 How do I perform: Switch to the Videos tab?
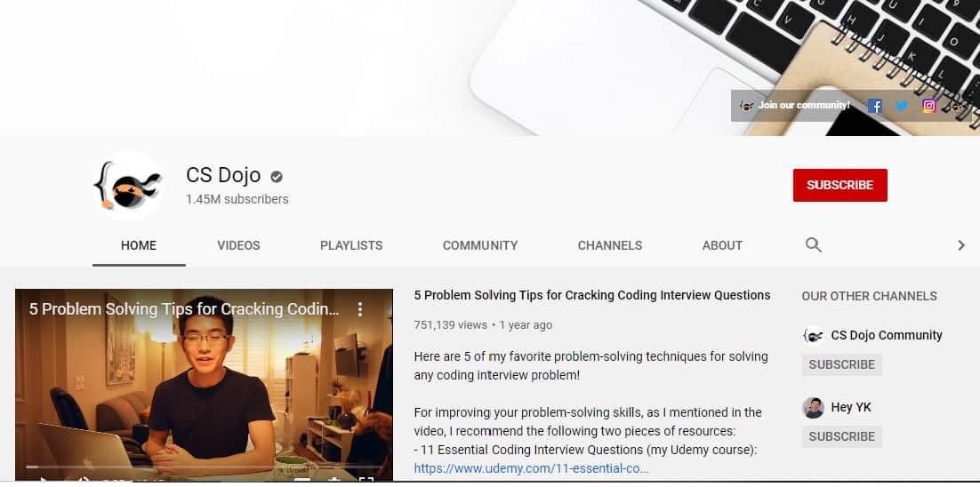(238, 245)
